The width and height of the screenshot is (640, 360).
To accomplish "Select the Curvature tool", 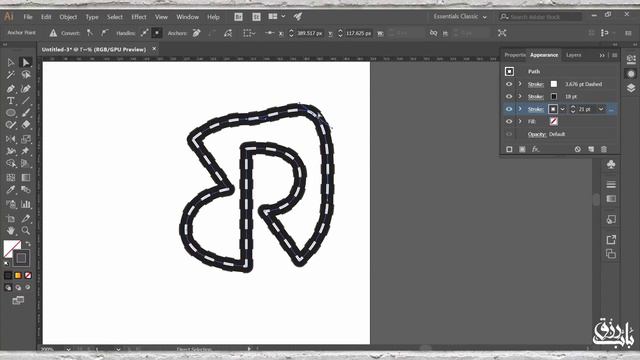I will point(26,88).
